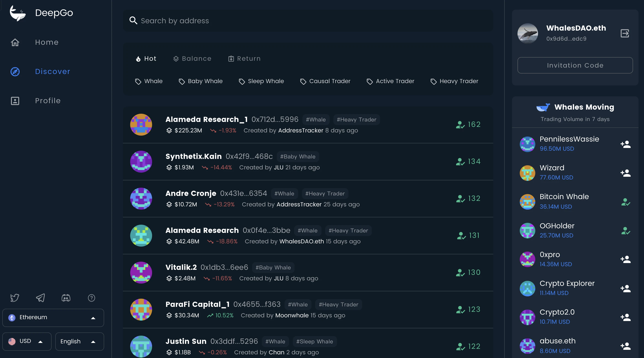Image resolution: width=644 pixels, height=358 pixels.
Task: Open the Discord link icon
Action: point(66,298)
